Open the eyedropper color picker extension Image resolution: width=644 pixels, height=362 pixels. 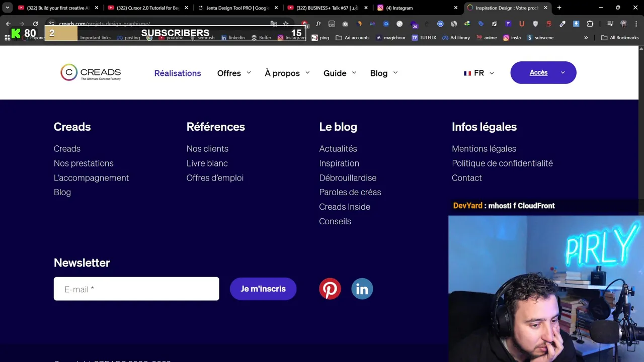(x=562, y=24)
